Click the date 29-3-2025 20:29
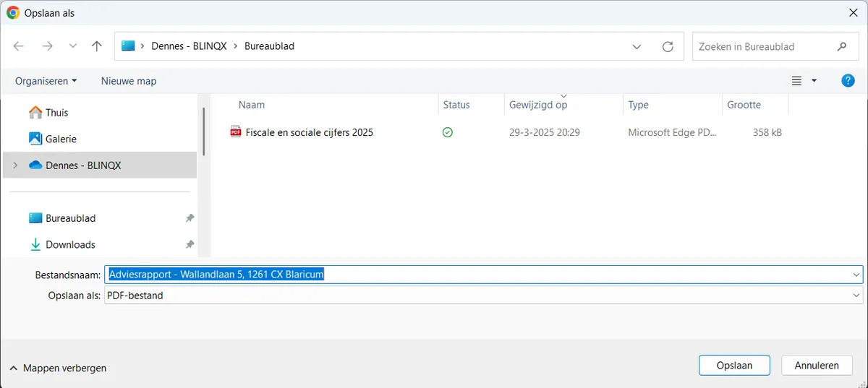The height and width of the screenshot is (388, 868). [545, 132]
